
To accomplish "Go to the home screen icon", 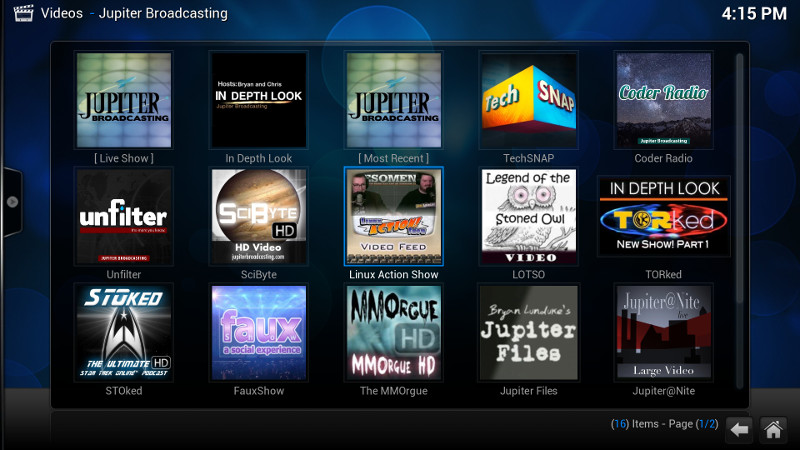I will point(772,429).
